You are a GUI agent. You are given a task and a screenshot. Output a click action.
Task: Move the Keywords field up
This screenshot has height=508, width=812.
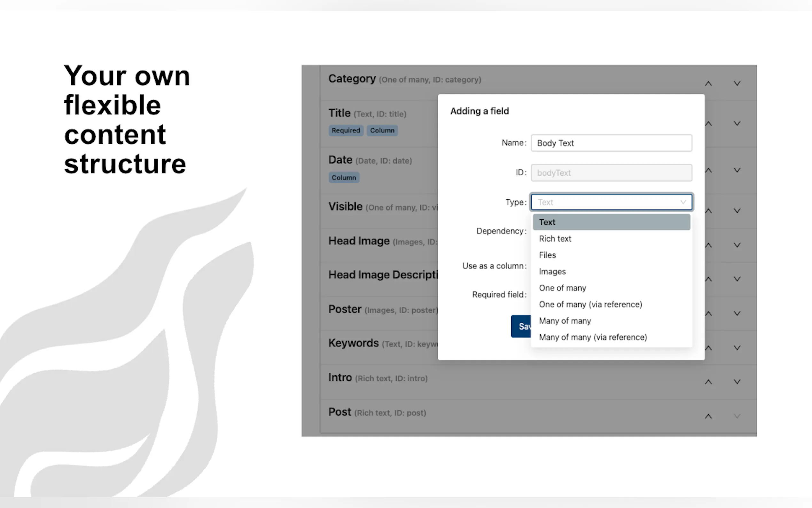pos(708,348)
